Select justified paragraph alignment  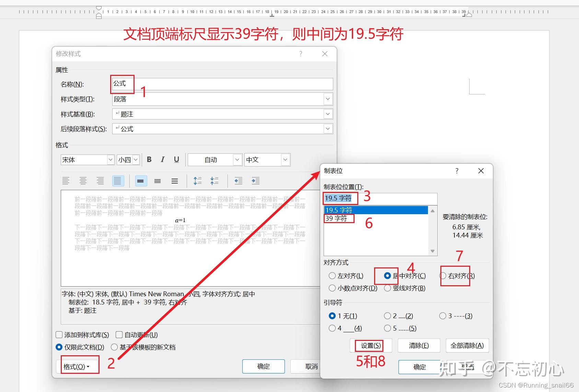click(118, 181)
